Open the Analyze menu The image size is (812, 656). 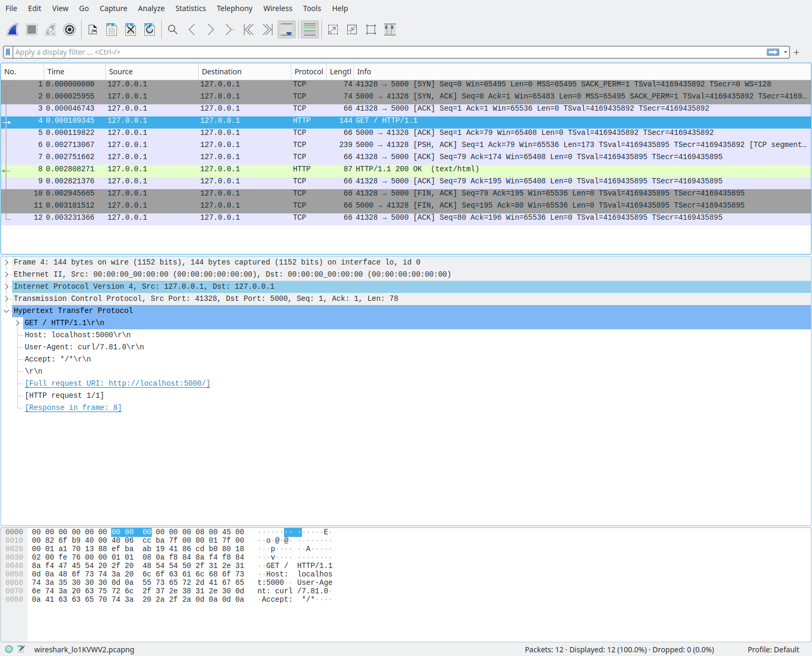(x=151, y=8)
